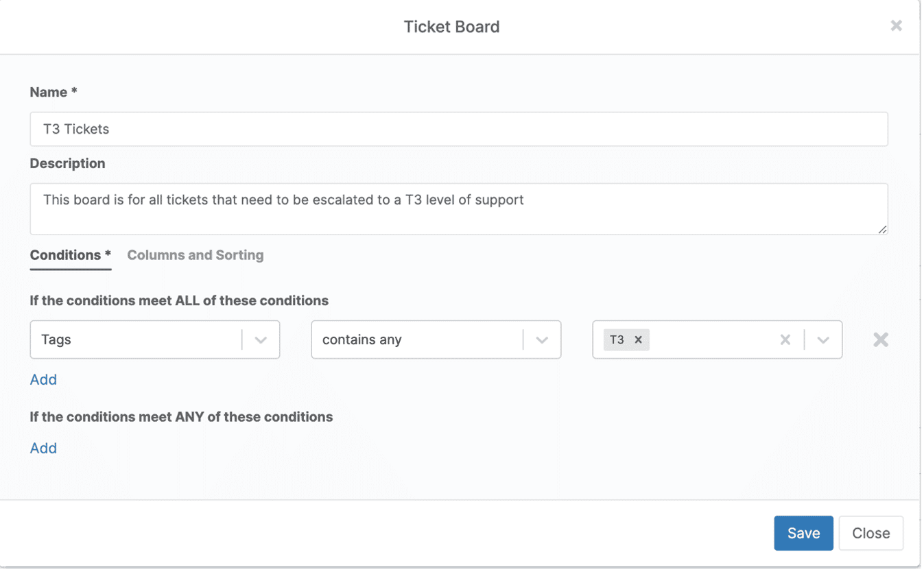
Task: Close the dialog with the Close button
Action: [870, 533]
